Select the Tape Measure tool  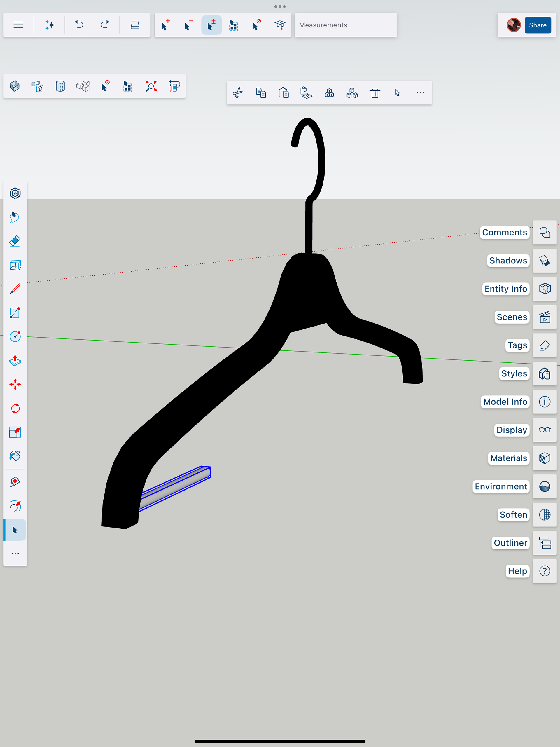pyautogui.click(x=15, y=482)
